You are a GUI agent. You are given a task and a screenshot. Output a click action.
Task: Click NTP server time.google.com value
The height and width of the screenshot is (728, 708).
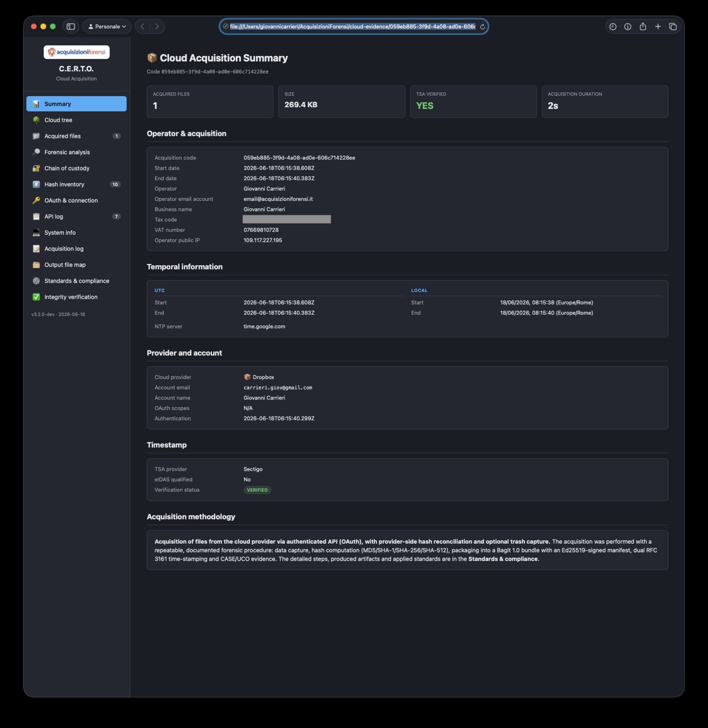point(264,327)
